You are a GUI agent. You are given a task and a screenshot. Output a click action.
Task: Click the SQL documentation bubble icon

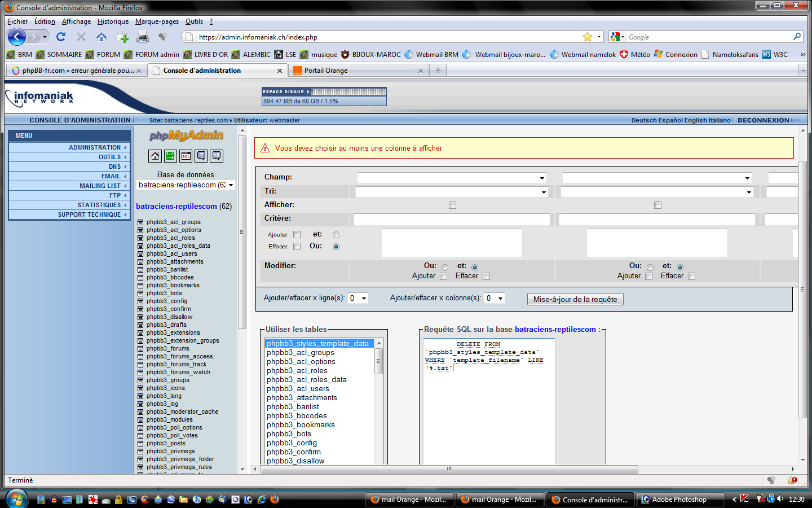(217, 156)
